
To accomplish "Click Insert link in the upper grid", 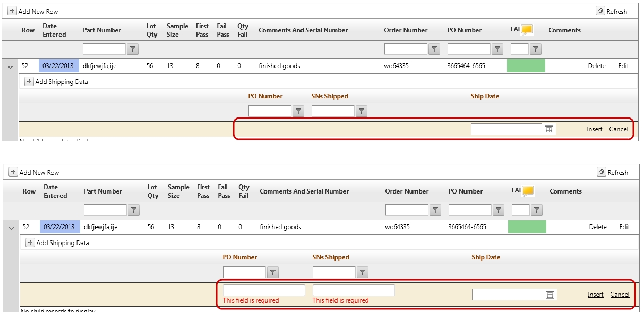I will tap(595, 129).
